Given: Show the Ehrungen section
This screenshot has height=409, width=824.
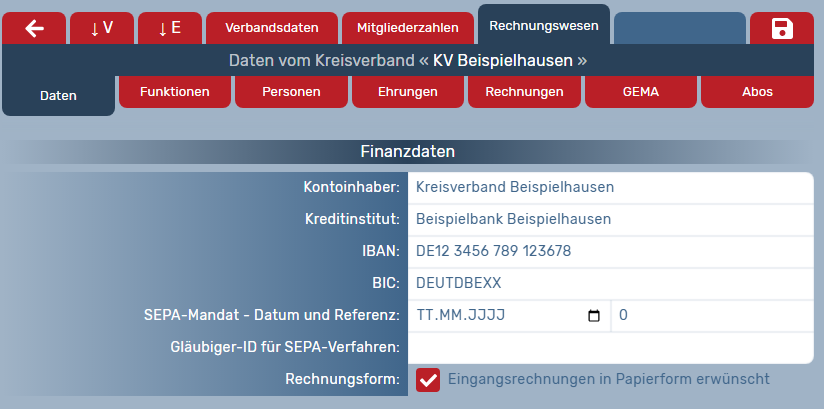Looking at the screenshot, I should tap(408, 92).
